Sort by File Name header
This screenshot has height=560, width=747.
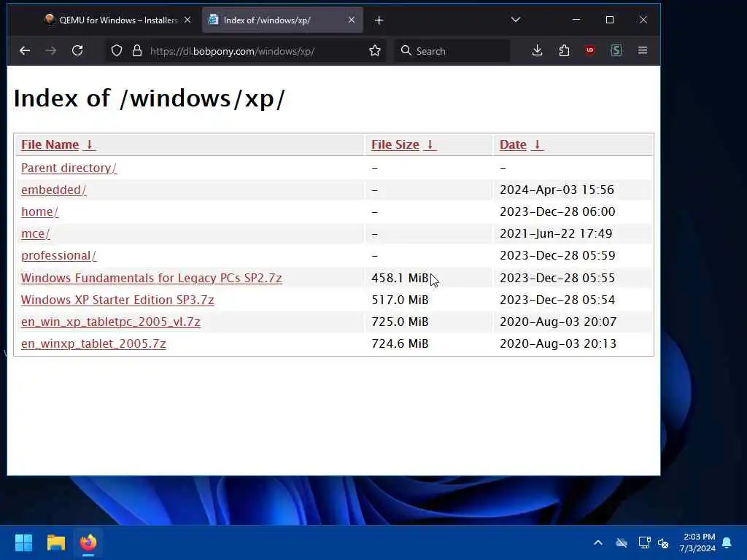(x=50, y=144)
